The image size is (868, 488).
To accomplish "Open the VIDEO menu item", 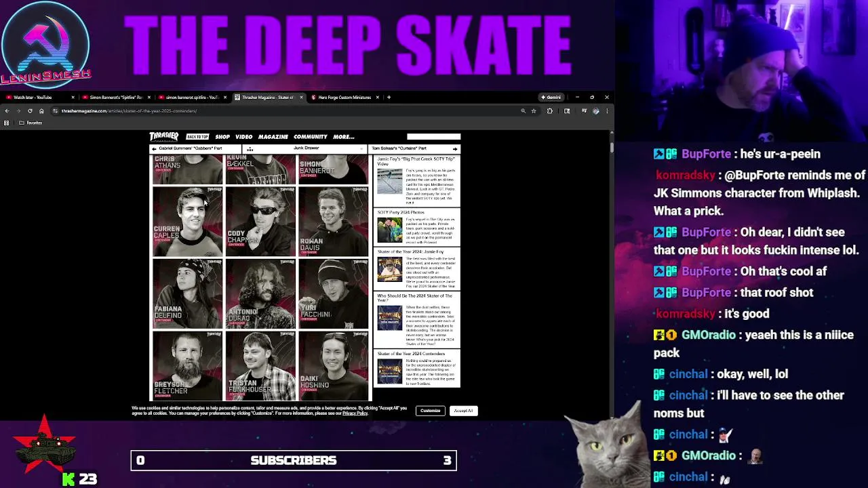I will [243, 137].
